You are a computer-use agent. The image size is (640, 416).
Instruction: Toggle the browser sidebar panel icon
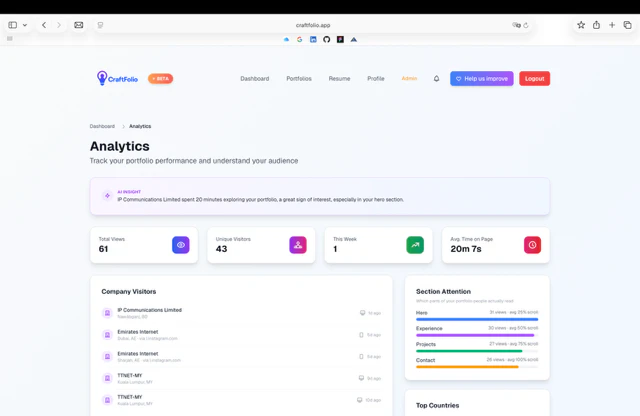(x=13, y=25)
